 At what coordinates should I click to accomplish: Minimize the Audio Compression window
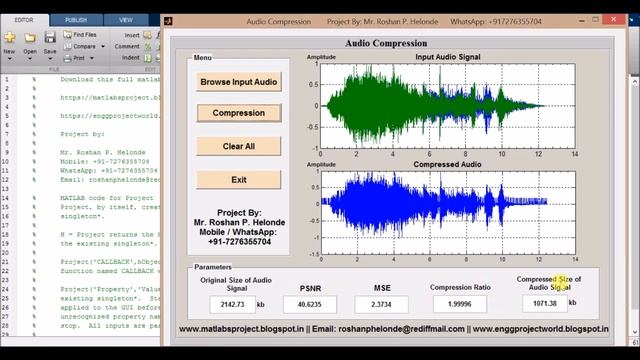click(x=582, y=20)
